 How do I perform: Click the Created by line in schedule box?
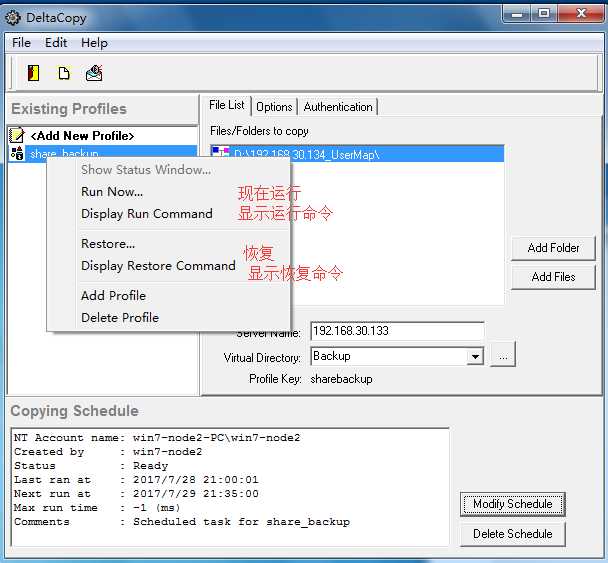coord(108,451)
